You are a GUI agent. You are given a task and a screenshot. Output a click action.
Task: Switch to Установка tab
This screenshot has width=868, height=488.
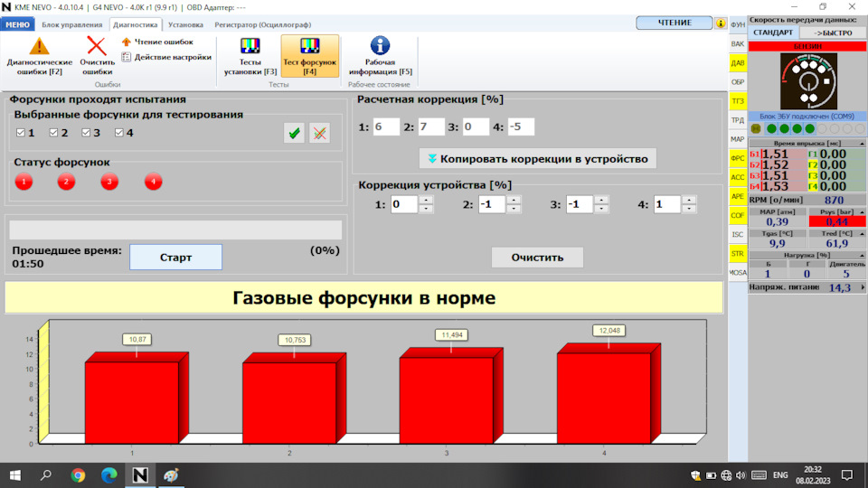[x=185, y=24]
